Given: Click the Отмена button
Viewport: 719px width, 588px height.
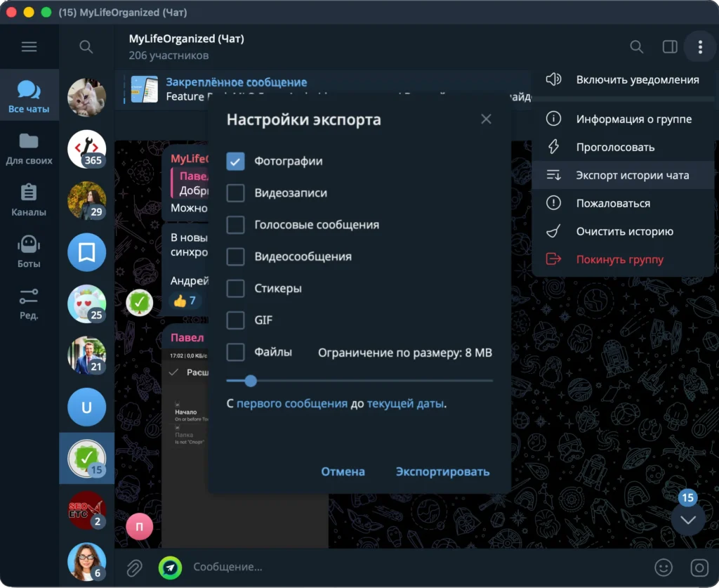Looking at the screenshot, I should (x=343, y=471).
